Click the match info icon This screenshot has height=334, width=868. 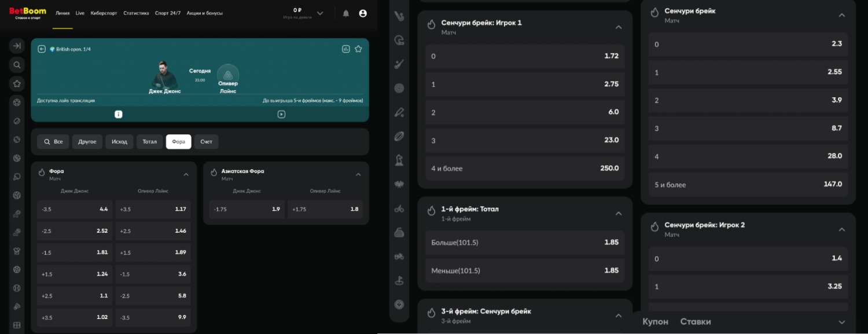click(119, 114)
